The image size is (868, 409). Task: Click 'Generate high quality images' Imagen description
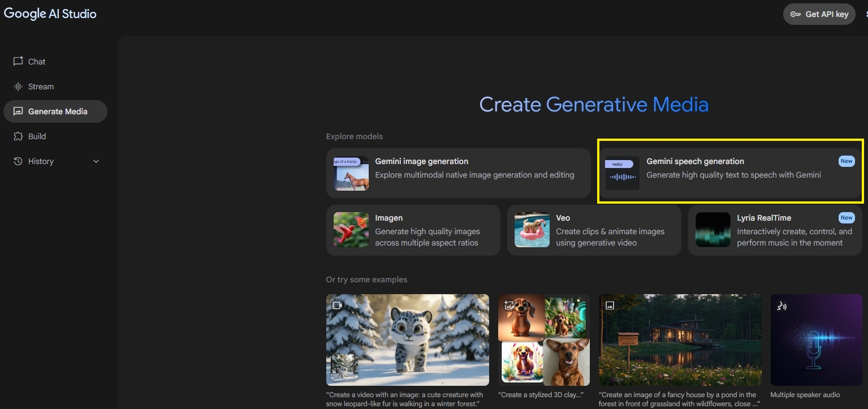point(427,237)
